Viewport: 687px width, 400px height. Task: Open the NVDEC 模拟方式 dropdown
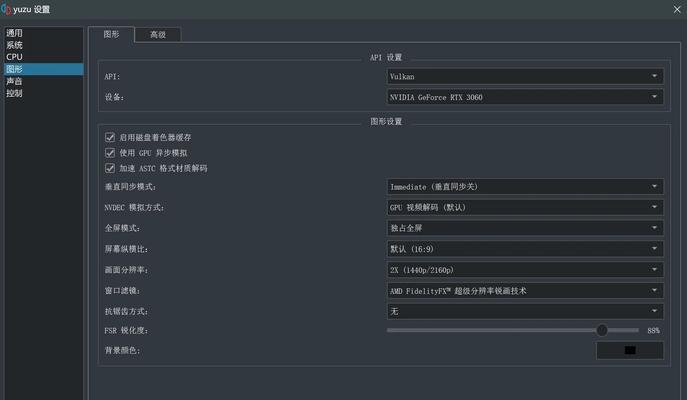pyautogui.click(x=525, y=207)
